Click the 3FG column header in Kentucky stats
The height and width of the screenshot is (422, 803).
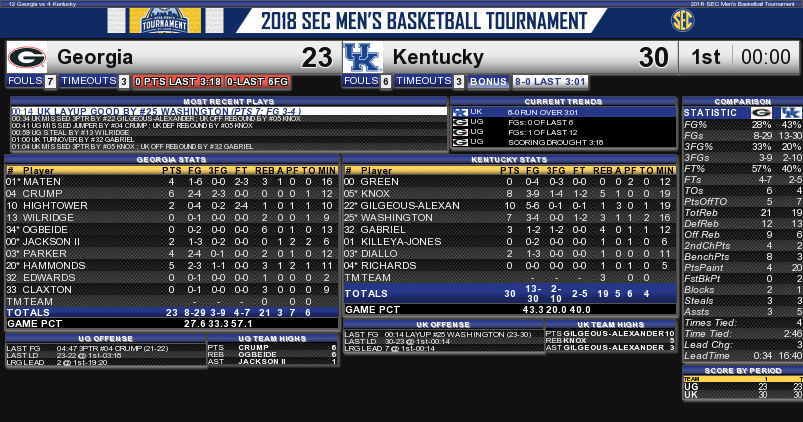coord(556,171)
